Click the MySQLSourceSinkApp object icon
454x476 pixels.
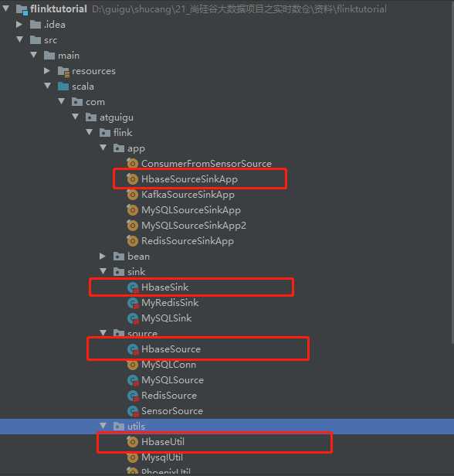[x=133, y=210]
